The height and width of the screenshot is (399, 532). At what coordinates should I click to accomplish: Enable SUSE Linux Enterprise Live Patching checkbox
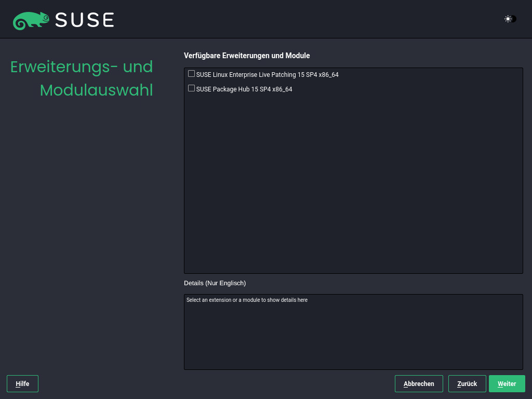coord(191,74)
